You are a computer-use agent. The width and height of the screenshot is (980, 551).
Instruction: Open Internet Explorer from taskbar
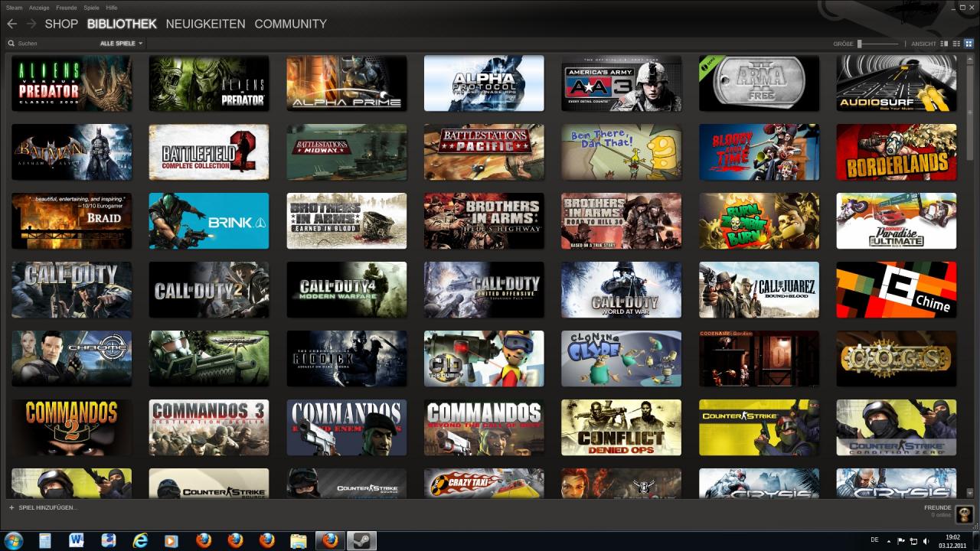tap(140, 540)
